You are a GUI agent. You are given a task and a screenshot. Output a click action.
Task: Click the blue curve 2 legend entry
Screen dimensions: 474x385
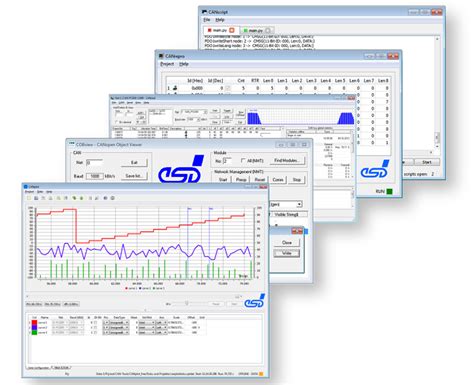point(145,288)
